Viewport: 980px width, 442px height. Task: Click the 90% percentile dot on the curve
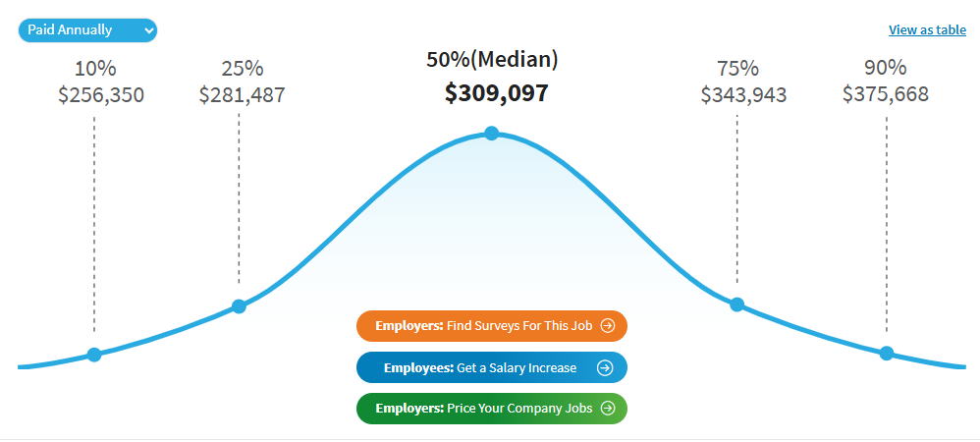(887, 354)
